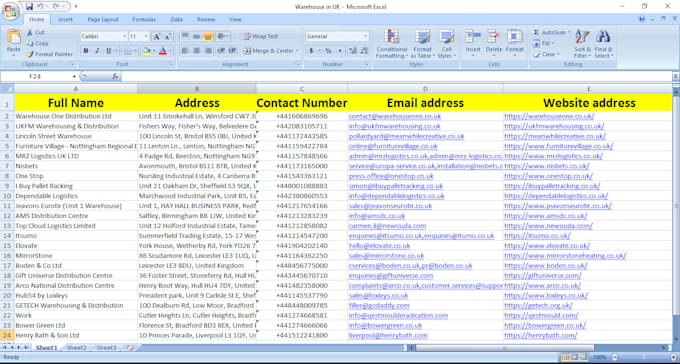Toggle Bottom Align in Alignment group

pyautogui.click(x=208, y=36)
